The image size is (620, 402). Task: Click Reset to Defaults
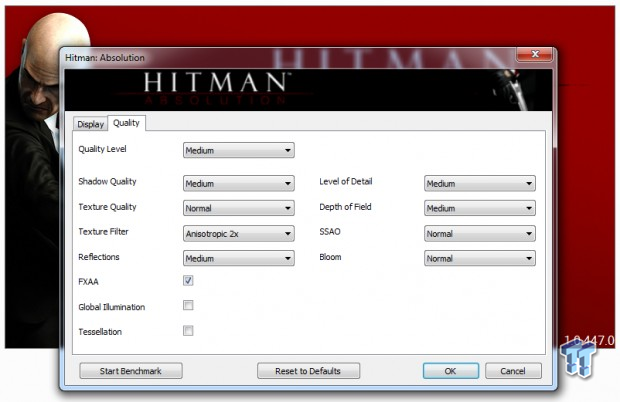[x=308, y=371]
